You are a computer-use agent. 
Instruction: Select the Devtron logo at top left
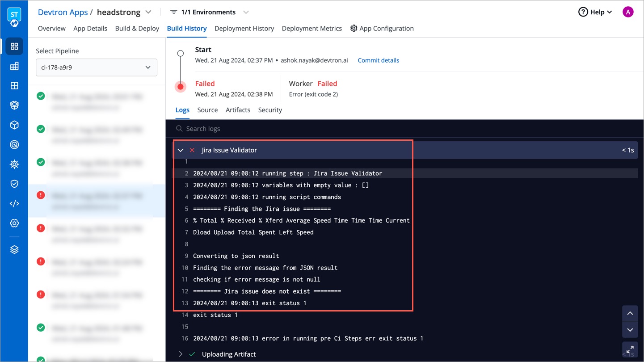pos(14,14)
